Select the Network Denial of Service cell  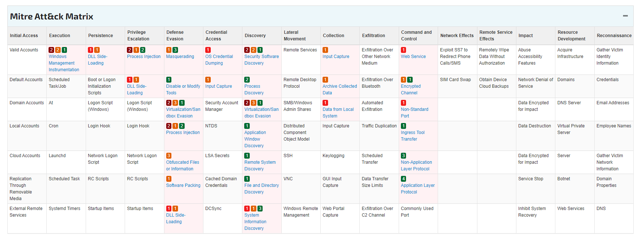click(536, 86)
